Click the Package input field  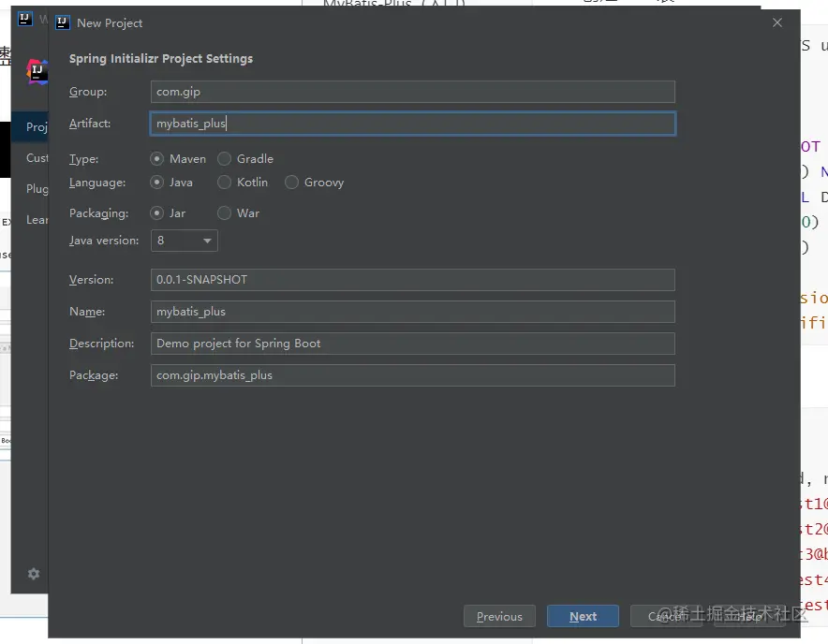(x=412, y=375)
